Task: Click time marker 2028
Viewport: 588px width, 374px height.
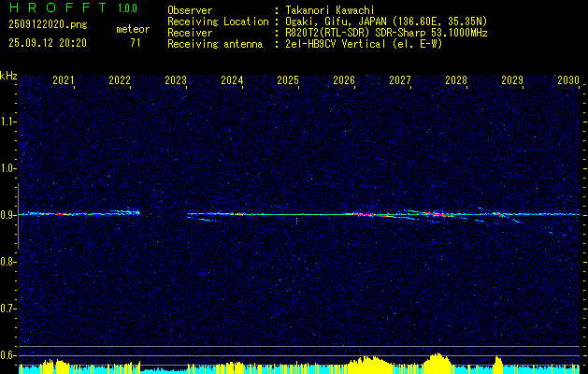Action: pos(456,79)
